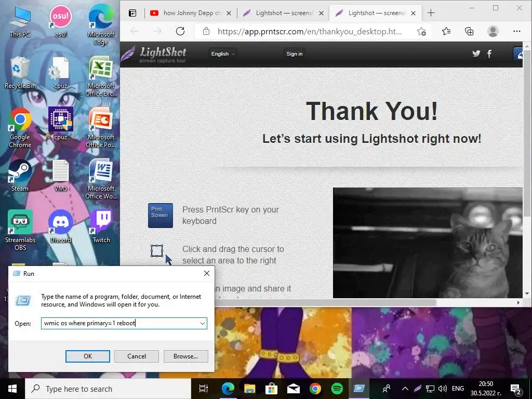Click the browser refresh button
Image resolution: width=532 pixels, height=399 pixels.
tap(180, 32)
